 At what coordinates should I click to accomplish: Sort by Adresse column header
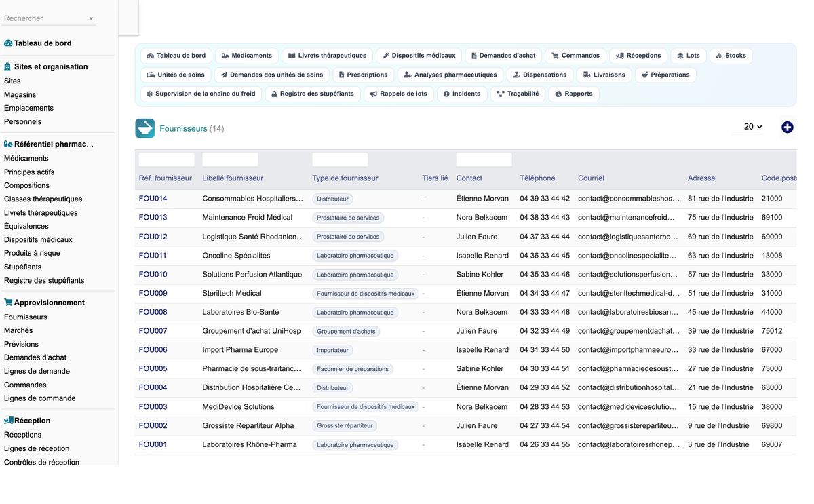tap(701, 178)
